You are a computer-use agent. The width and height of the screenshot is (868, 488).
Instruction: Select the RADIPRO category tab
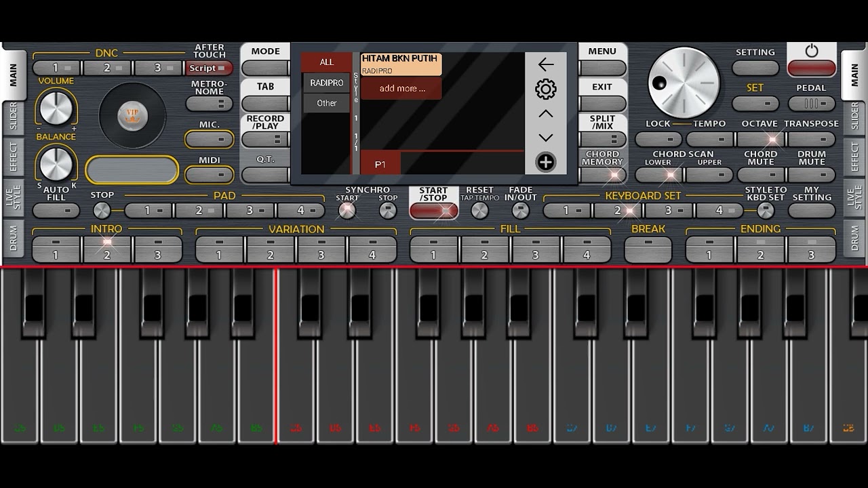click(327, 83)
